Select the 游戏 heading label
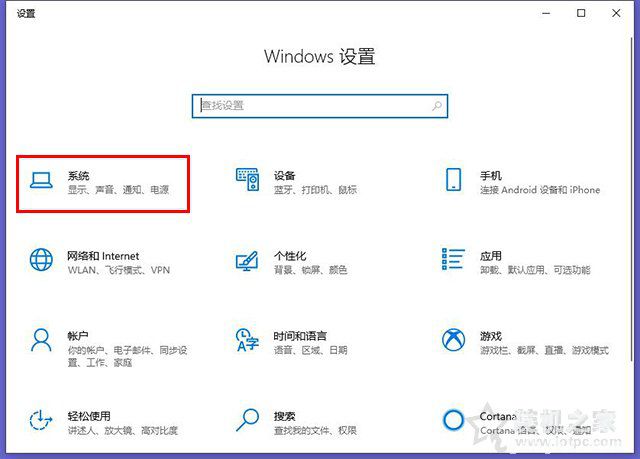The height and width of the screenshot is (459, 640). click(x=491, y=336)
